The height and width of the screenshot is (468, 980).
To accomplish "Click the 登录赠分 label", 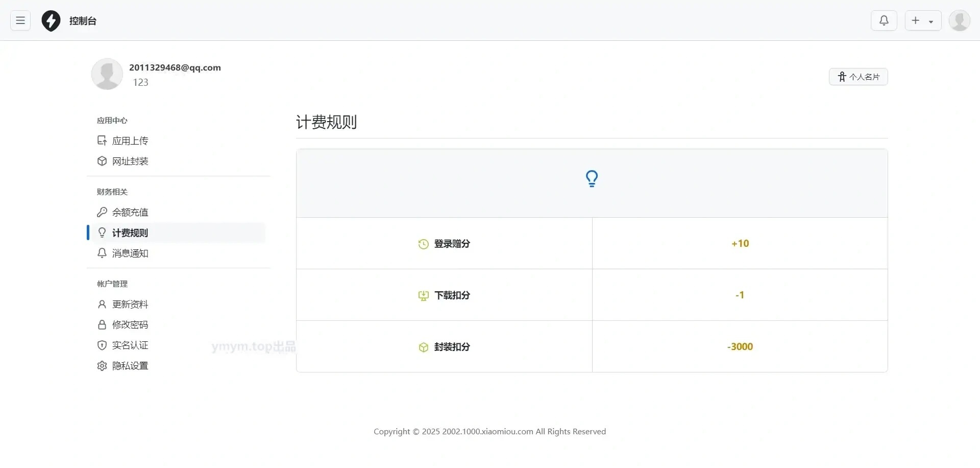I will pyautogui.click(x=452, y=244).
